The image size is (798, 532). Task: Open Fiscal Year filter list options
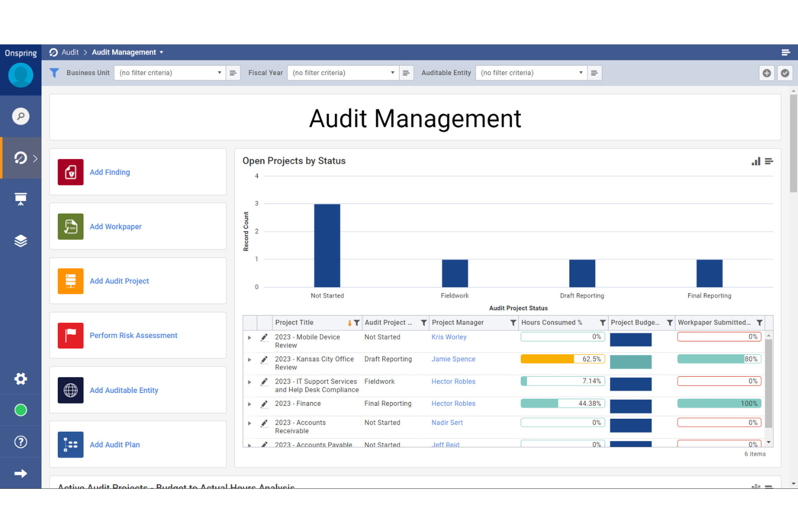(406, 73)
